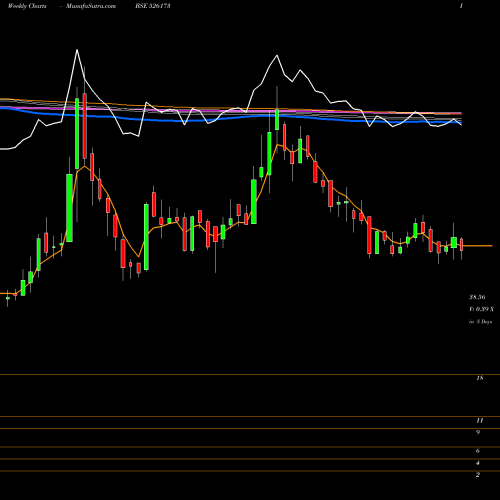Click the axis label '6'
Screen dimensions: 500x500
[478, 451]
